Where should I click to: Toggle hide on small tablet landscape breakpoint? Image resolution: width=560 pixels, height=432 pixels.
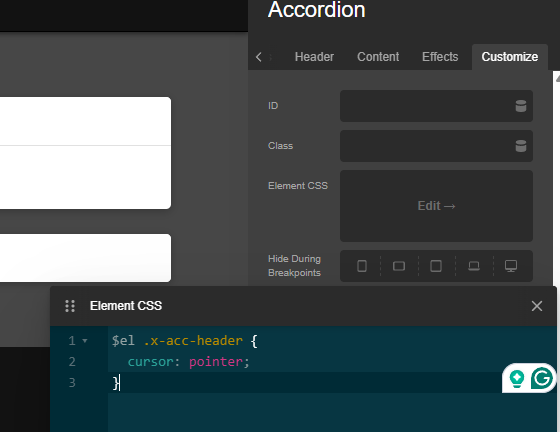tap(399, 266)
